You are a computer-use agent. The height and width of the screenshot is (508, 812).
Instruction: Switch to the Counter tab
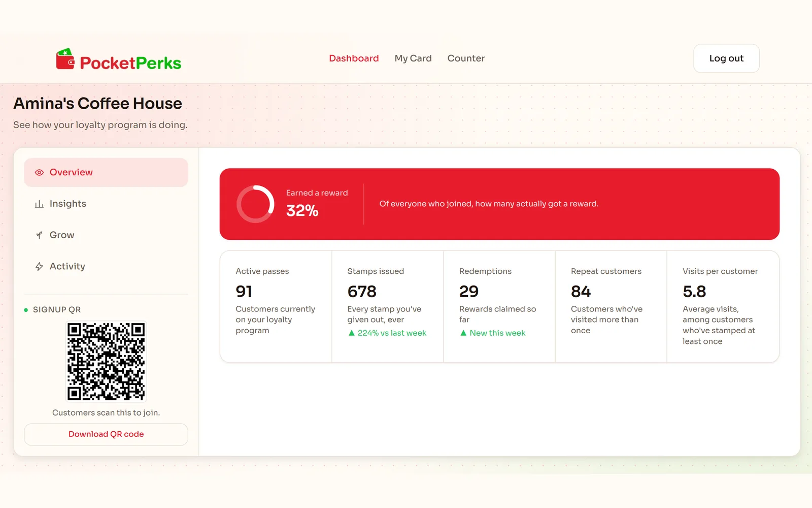466,58
